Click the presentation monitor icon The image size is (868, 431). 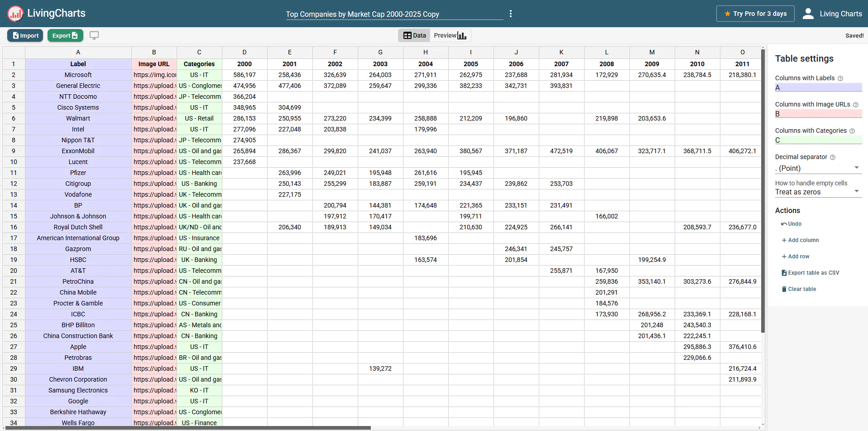click(94, 35)
